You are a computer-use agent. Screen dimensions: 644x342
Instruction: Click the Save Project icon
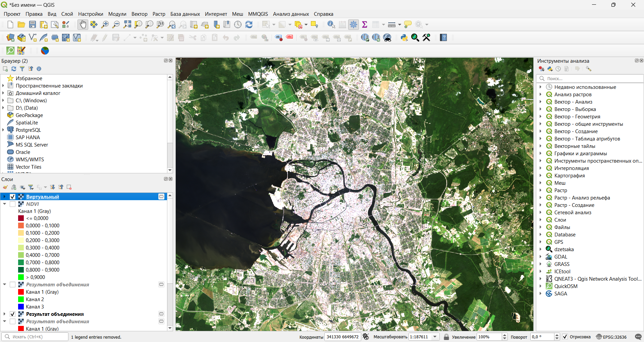pyautogui.click(x=33, y=24)
